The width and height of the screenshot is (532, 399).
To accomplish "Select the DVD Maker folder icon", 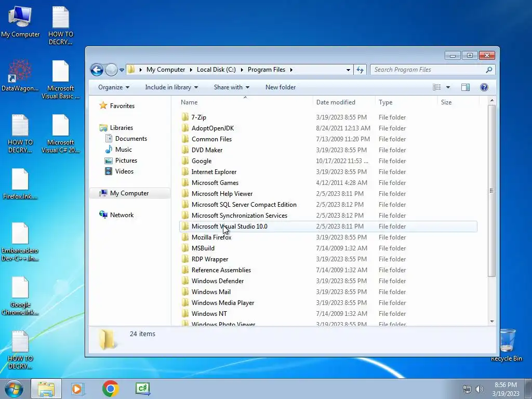I will (x=185, y=150).
